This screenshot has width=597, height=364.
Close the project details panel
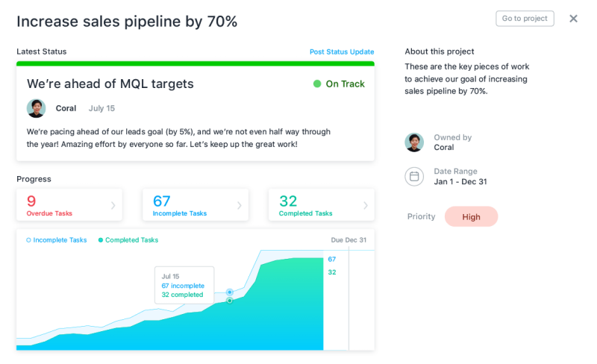pos(573,19)
